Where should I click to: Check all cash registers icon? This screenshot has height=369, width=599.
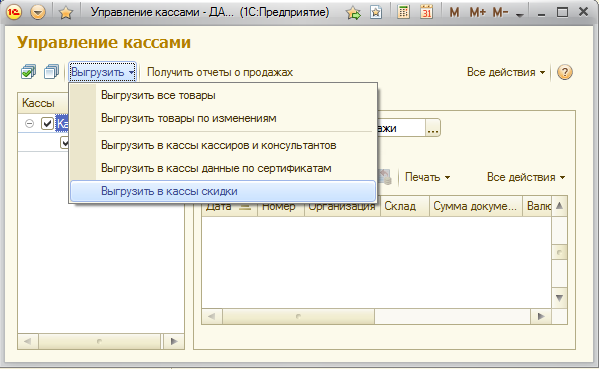28,72
